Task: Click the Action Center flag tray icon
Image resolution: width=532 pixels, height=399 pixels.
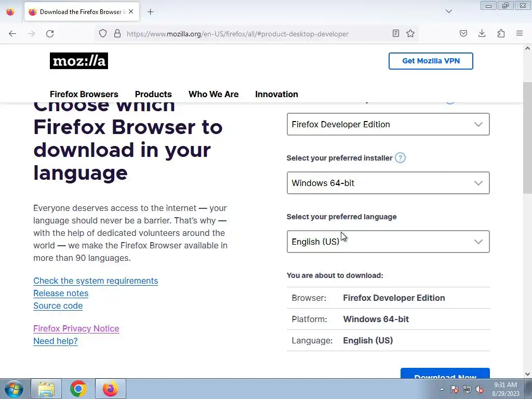Action: (454, 389)
